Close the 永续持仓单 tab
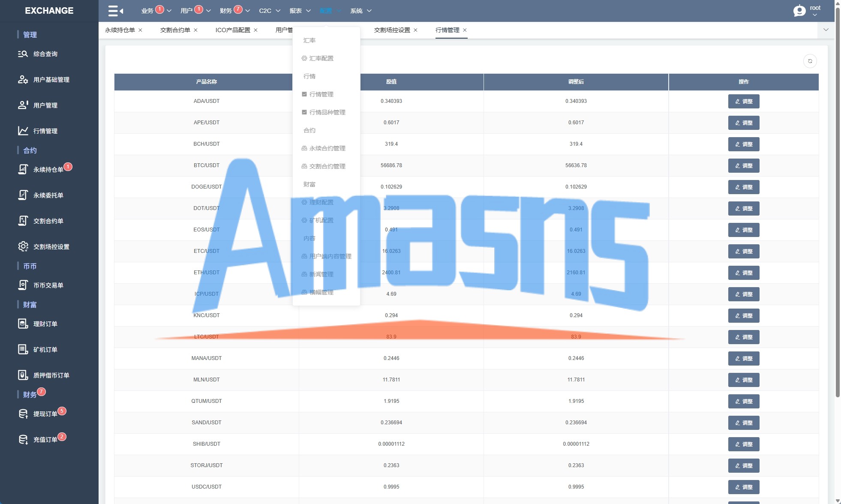Screen dimensions: 841x504 (x=140, y=30)
